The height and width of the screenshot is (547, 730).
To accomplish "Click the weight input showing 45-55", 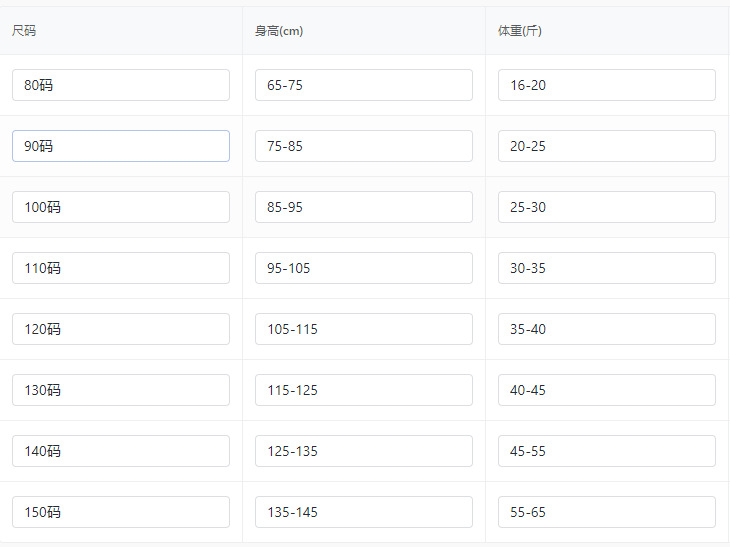I will 607,451.
